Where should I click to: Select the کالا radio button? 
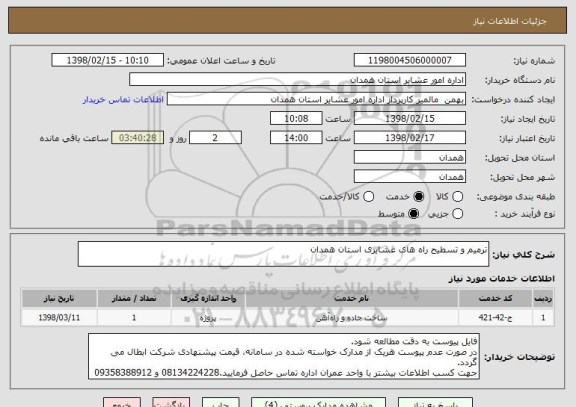tap(457, 197)
